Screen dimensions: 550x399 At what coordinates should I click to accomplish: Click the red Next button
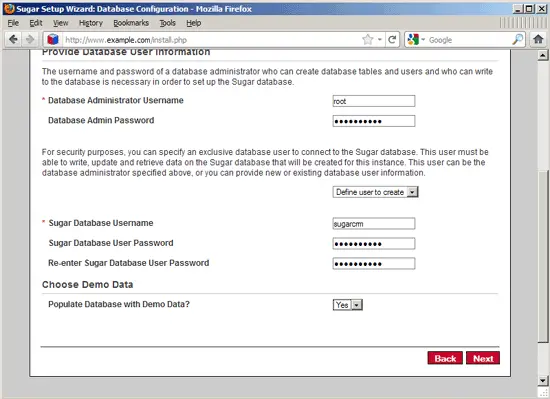[x=483, y=358]
